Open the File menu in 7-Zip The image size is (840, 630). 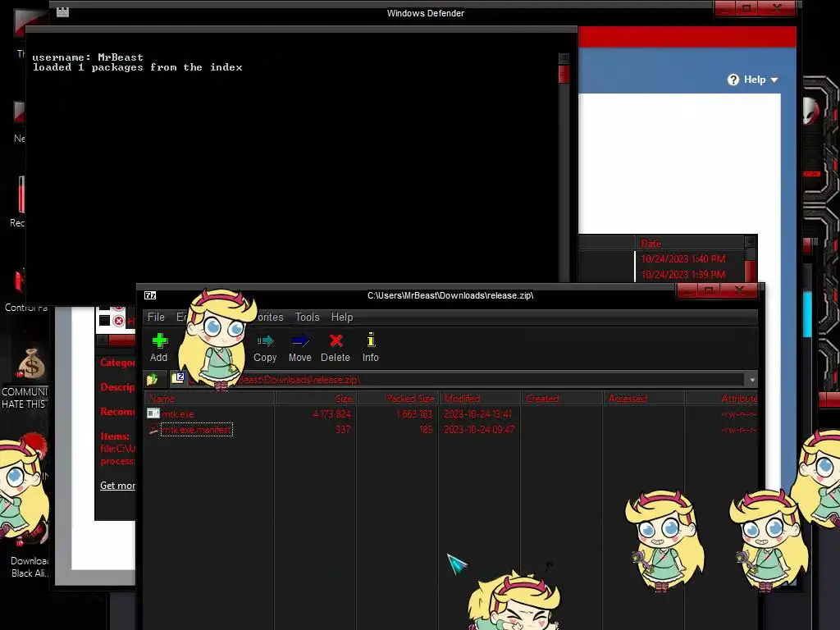click(x=156, y=317)
